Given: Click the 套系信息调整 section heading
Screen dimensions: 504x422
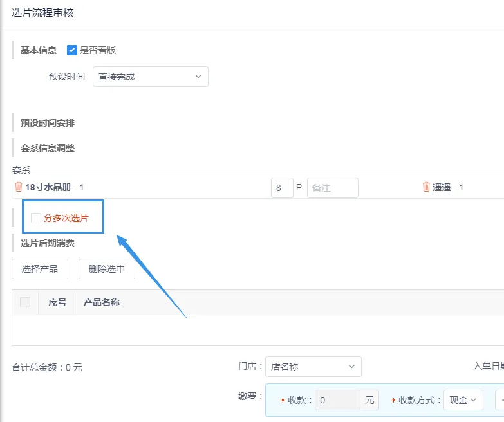Looking at the screenshot, I should [48, 148].
